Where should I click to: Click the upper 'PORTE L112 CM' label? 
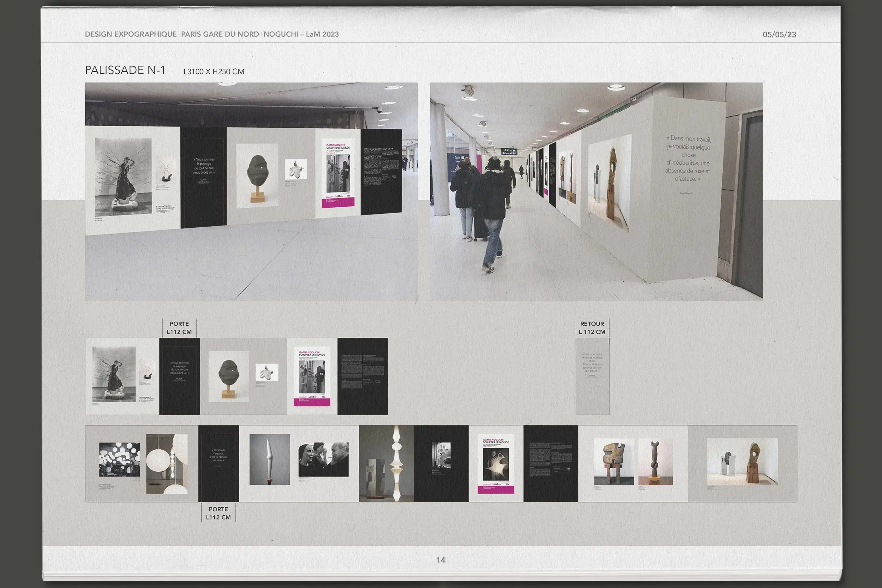tap(179, 328)
